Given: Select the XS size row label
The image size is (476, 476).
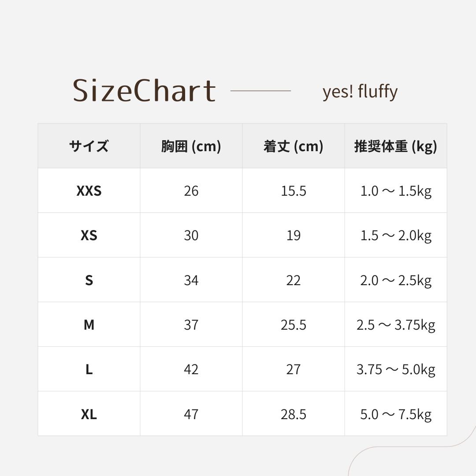Looking at the screenshot, I should pos(89,235).
